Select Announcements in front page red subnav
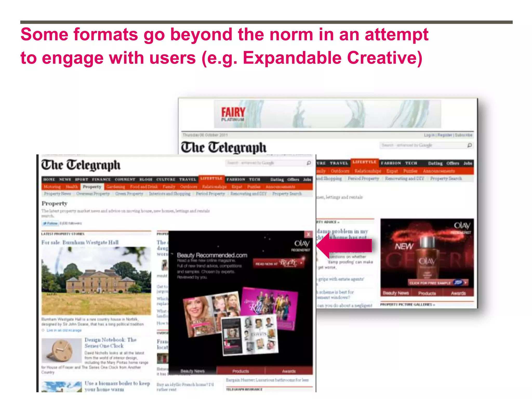Viewport: 532px width, 399px height. 280,187
